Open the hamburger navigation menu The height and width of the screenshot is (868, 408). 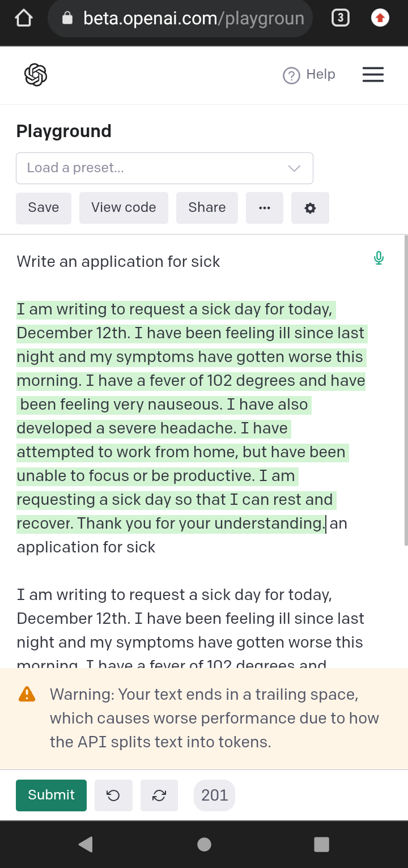click(x=373, y=75)
